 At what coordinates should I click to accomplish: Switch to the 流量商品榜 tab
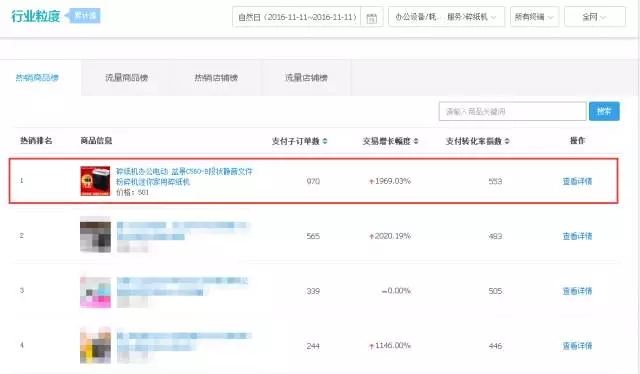126,78
